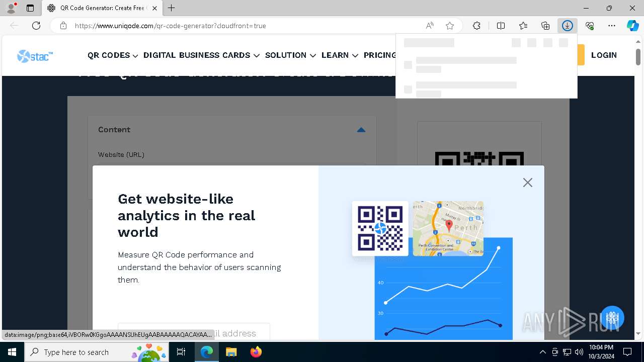
Task: Open Copilot sidebar icon
Action: 632,26
